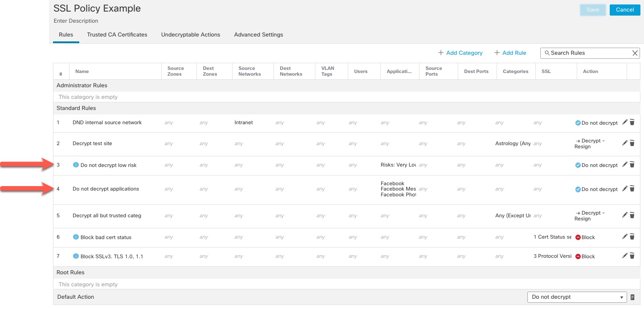Open logging settings icon beside Default Action dropdown

(632, 297)
